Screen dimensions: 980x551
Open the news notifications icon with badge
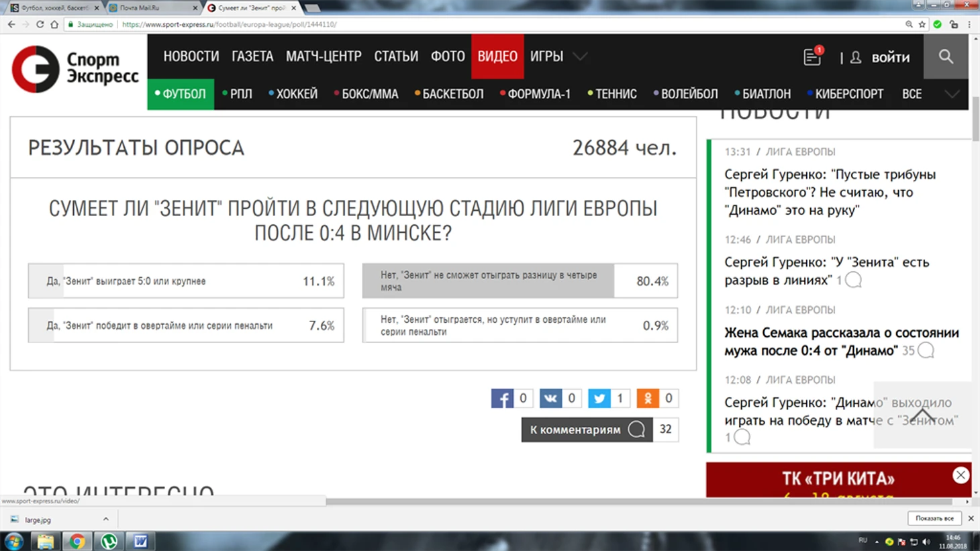(813, 56)
